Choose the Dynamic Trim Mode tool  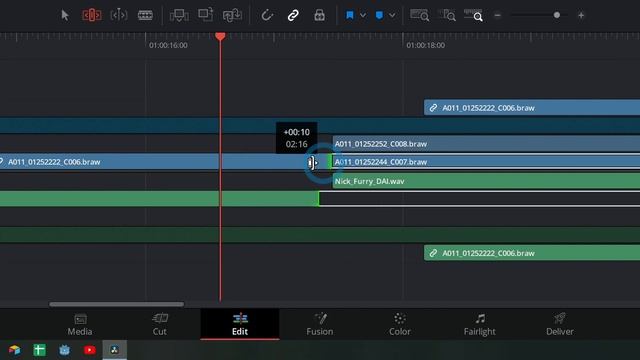119,16
